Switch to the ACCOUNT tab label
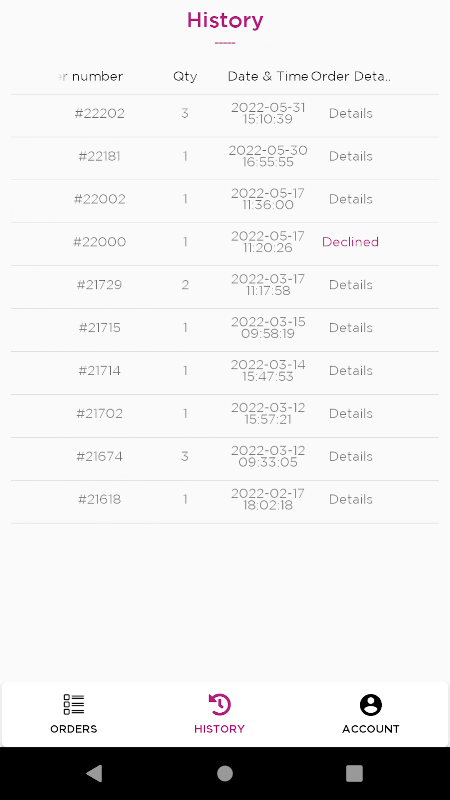Screen dimensions: 450x800 pyautogui.click(x=371, y=729)
